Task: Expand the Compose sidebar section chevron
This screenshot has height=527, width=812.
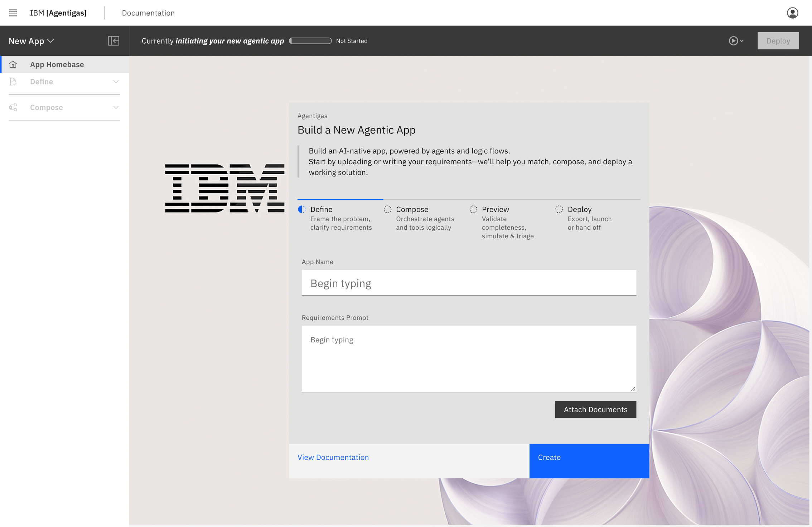Action: [116, 107]
